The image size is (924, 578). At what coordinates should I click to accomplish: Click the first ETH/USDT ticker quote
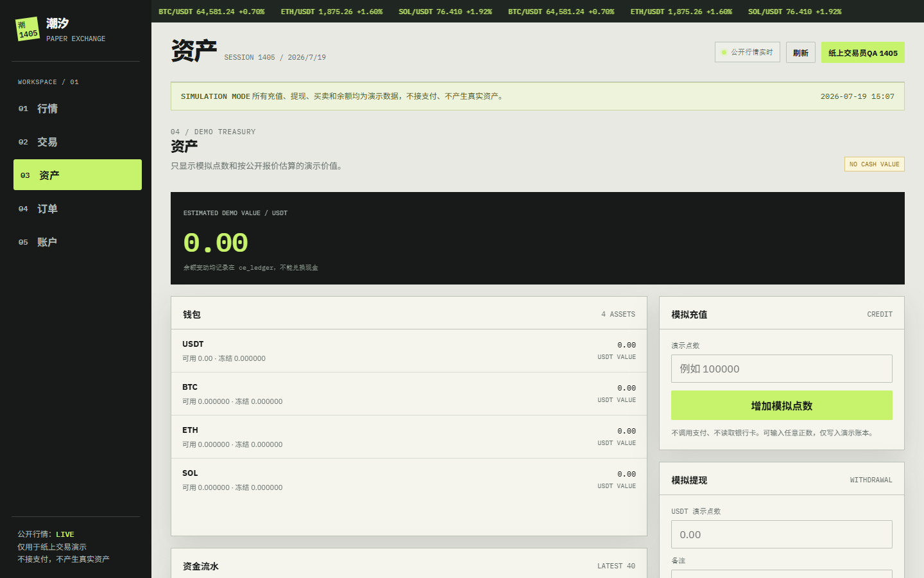pos(332,12)
